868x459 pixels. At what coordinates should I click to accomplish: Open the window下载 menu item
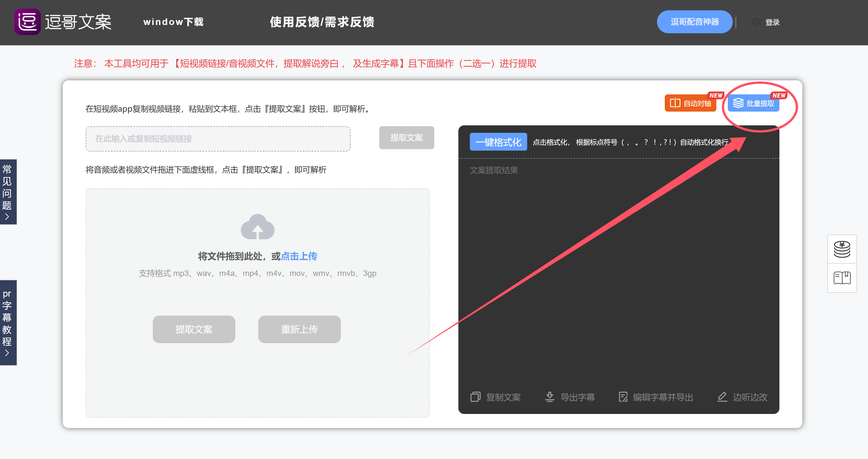pos(173,22)
